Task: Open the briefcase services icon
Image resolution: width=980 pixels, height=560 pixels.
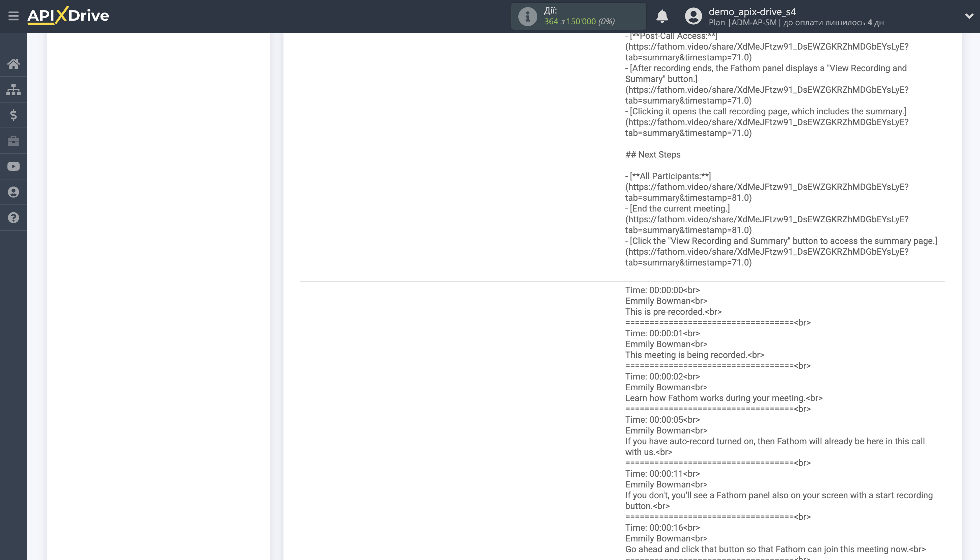Action: click(x=13, y=141)
